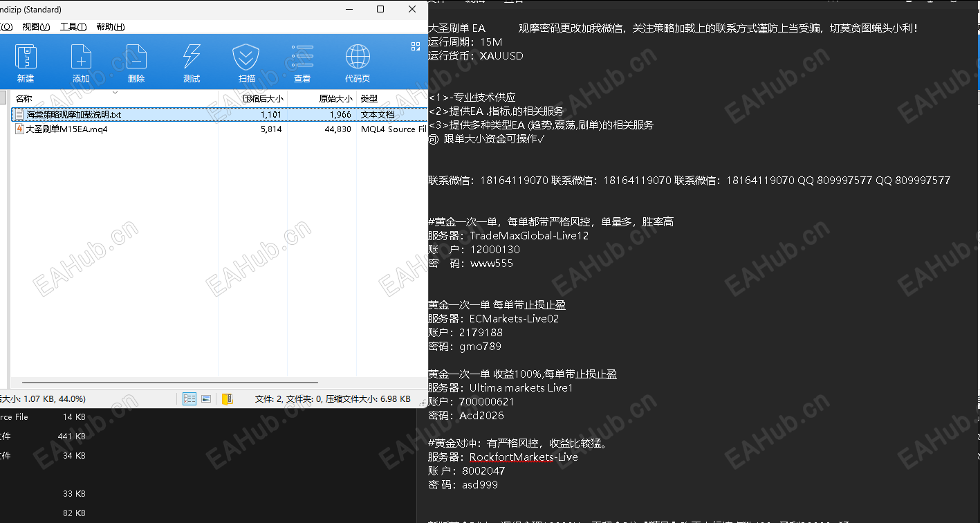Click the small grid icon right of toolbar

pos(415,46)
